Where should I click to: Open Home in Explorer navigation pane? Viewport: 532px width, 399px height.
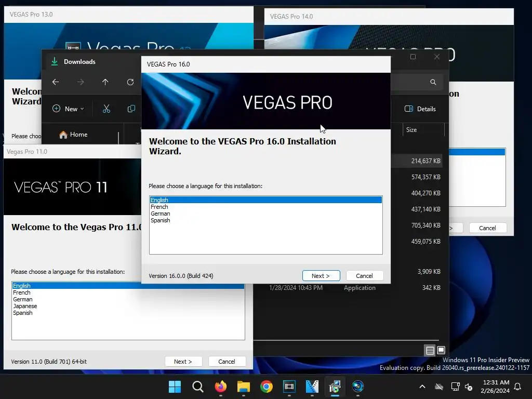tap(74, 135)
